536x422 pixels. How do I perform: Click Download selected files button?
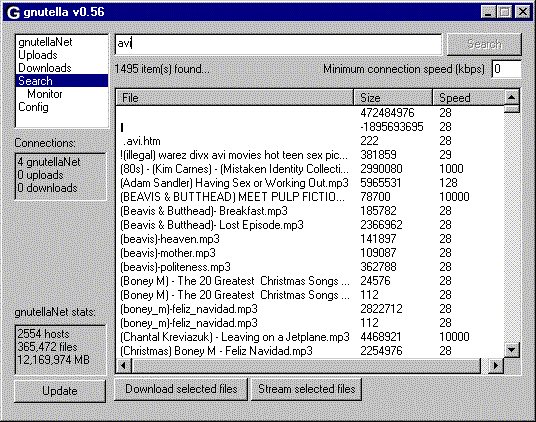pyautogui.click(x=181, y=389)
